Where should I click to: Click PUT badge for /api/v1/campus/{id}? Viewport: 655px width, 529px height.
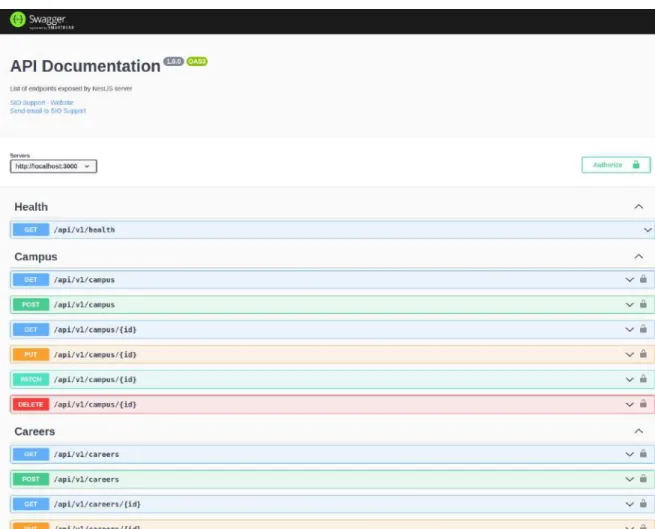31,354
